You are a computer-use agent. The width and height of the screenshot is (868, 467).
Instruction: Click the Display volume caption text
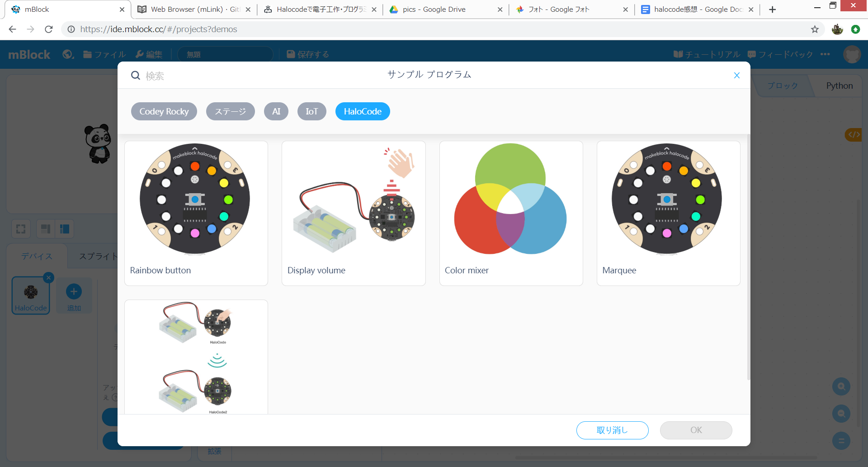tap(316, 270)
